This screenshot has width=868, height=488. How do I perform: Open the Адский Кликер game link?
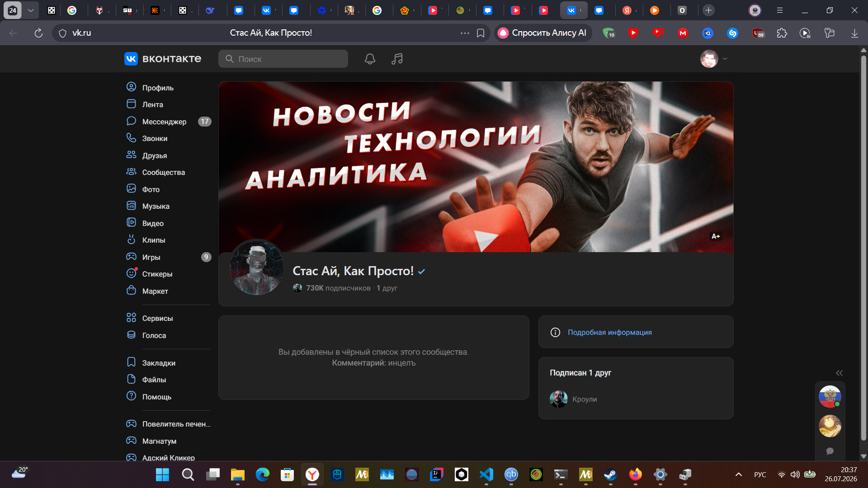[168, 457]
